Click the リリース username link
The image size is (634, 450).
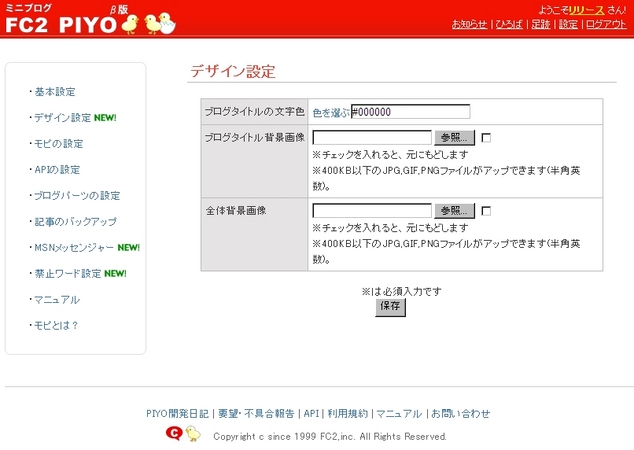[586, 10]
